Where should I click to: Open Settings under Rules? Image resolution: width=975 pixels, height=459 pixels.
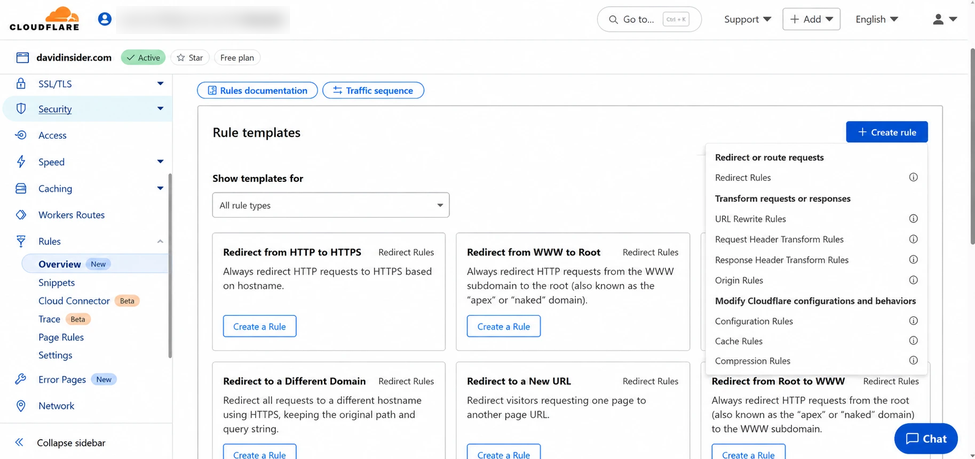click(x=55, y=355)
